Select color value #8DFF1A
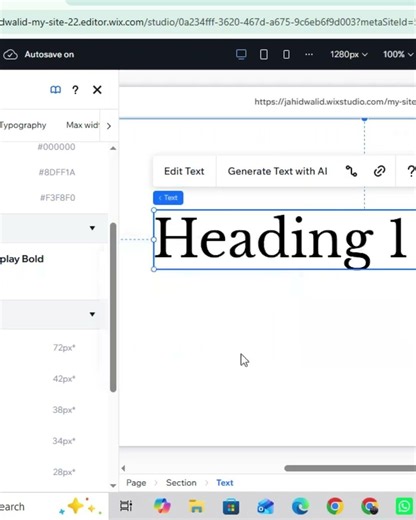 coord(57,172)
